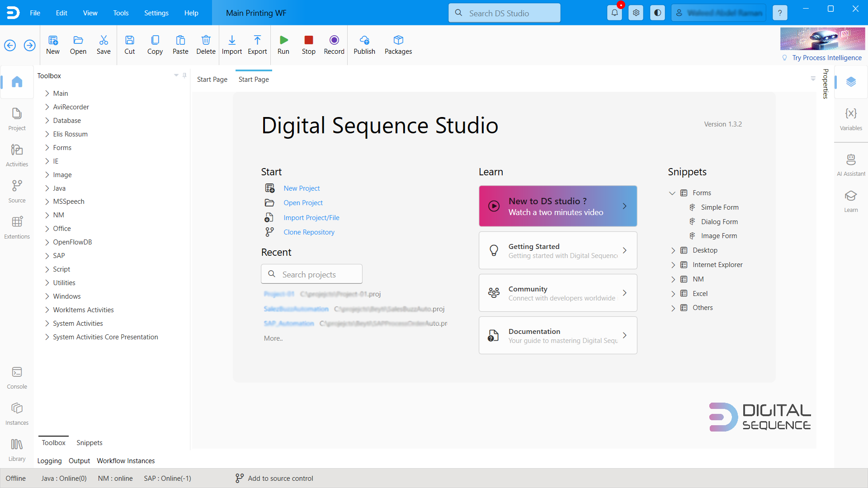Click the notifications bell icon
The image size is (868, 488).
615,13
